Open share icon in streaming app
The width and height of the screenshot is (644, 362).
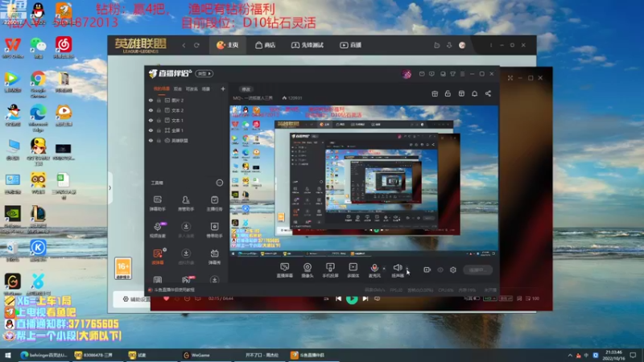488,93
